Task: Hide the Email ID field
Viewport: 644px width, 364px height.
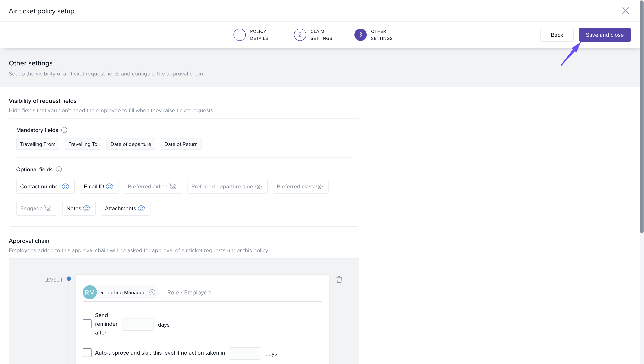Action: click(x=109, y=187)
